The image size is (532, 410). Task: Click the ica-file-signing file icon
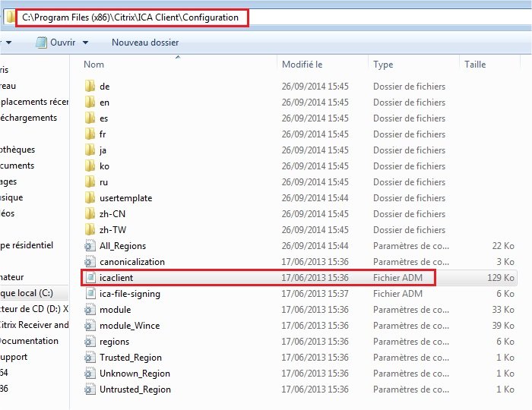(x=90, y=293)
